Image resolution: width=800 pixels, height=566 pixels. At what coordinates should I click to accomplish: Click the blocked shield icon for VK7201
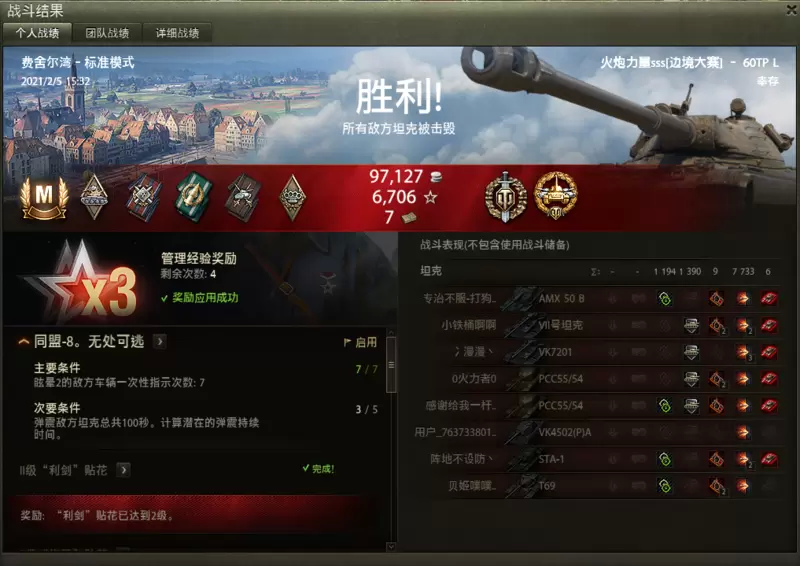(x=691, y=352)
